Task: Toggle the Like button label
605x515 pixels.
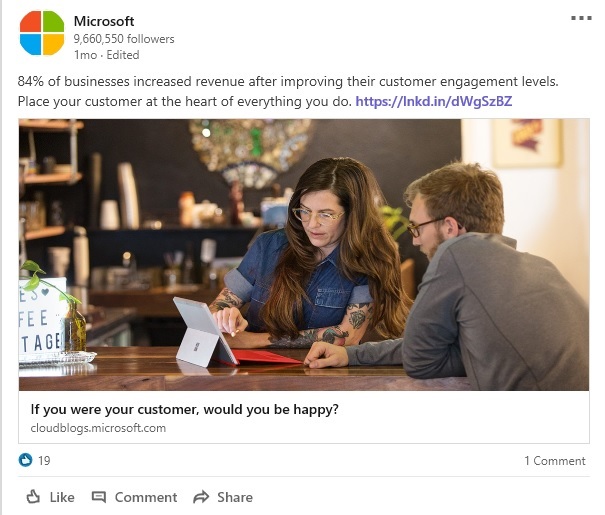Action: [62, 497]
